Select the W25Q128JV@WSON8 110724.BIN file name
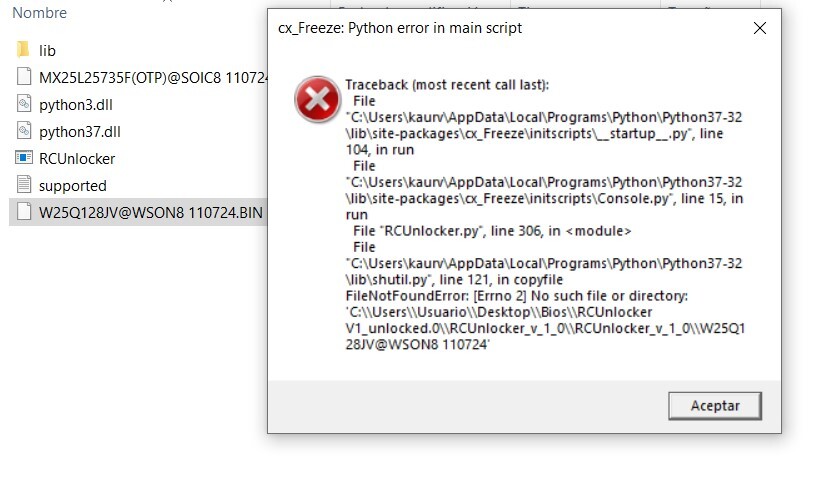This screenshot has width=822, height=485. tap(150, 212)
